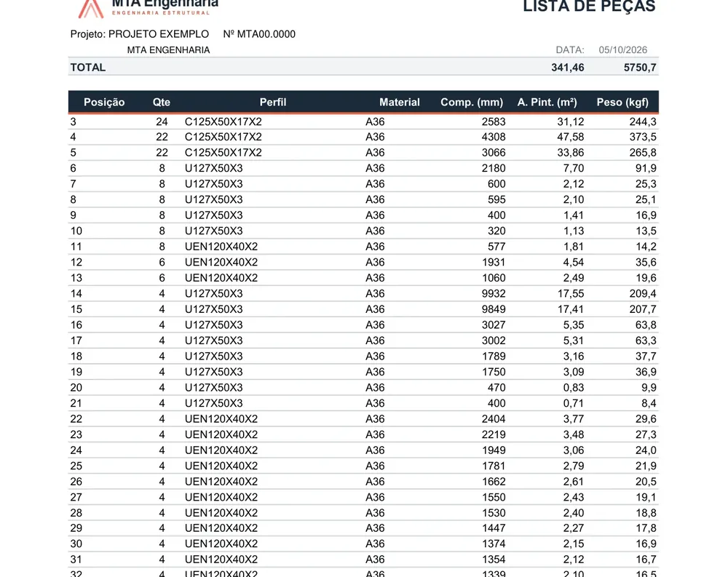Select paint area 47,58
The width and height of the screenshot is (728, 577).
(x=571, y=138)
